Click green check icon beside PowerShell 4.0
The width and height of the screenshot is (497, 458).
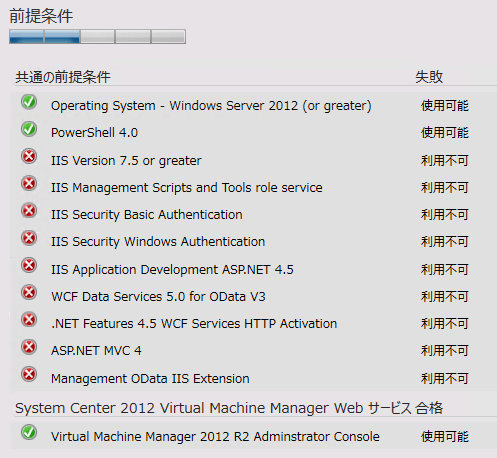(x=29, y=129)
